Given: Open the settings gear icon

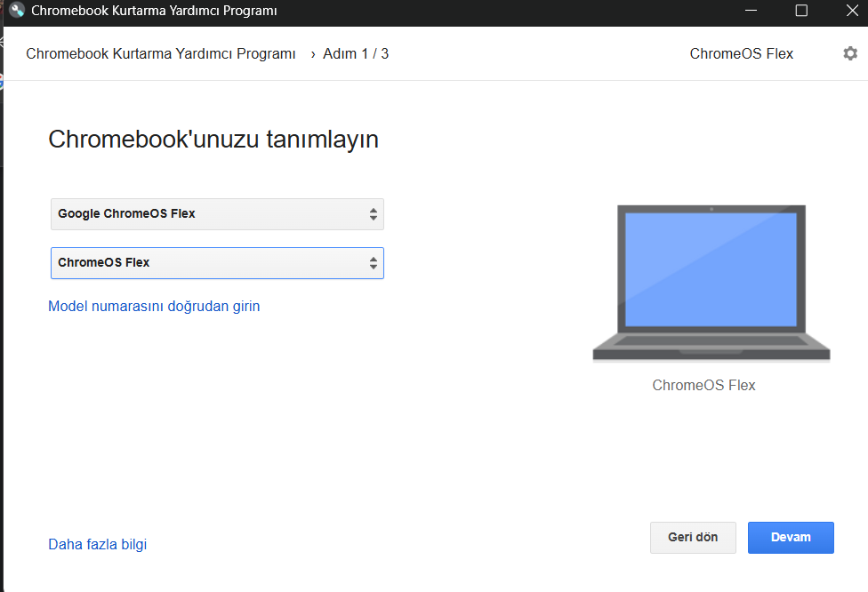Looking at the screenshot, I should pos(849,53).
